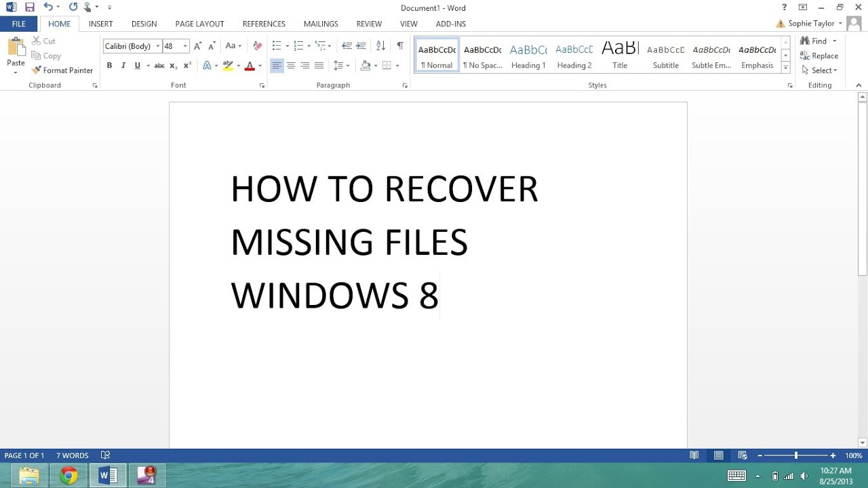Increase the paragraph indent

pos(361,46)
